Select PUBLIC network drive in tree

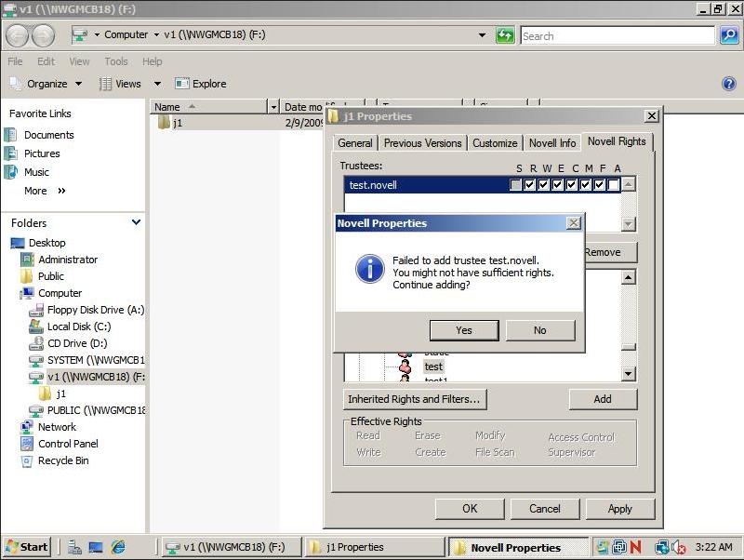pyautogui.click(x=96, y=410)
